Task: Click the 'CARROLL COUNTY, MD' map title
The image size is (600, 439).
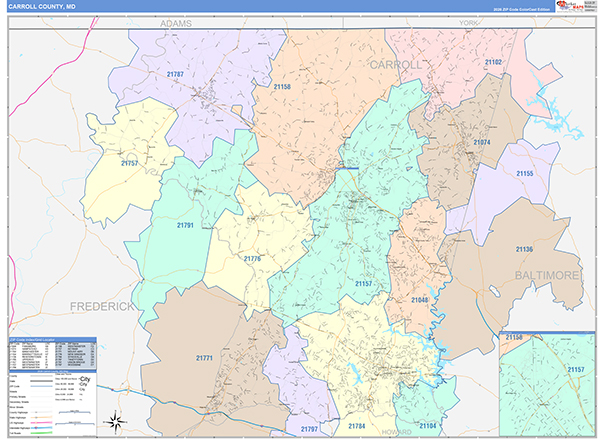Action: (x=42, y=7)
